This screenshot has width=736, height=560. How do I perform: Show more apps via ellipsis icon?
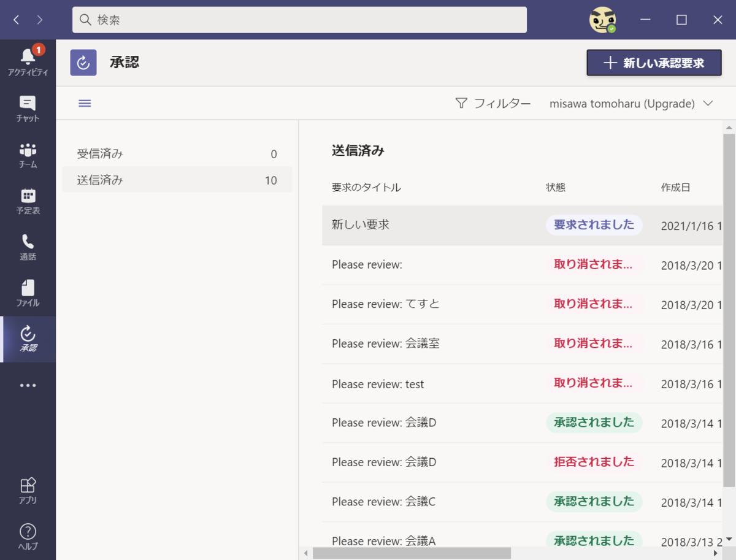point(28,385)
